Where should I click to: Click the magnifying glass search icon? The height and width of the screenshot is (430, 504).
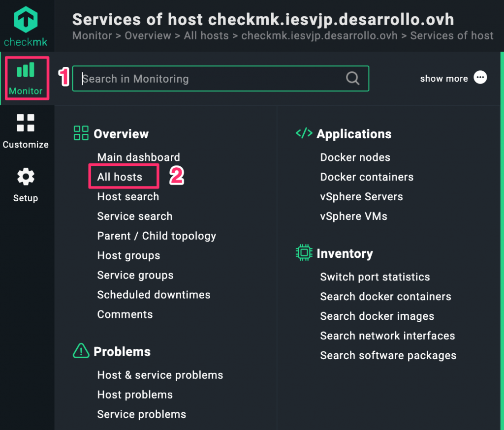[352, 79]
